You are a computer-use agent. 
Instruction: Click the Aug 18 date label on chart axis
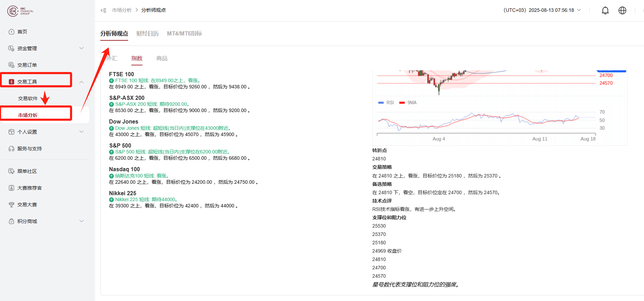click(x=588, y=139)
